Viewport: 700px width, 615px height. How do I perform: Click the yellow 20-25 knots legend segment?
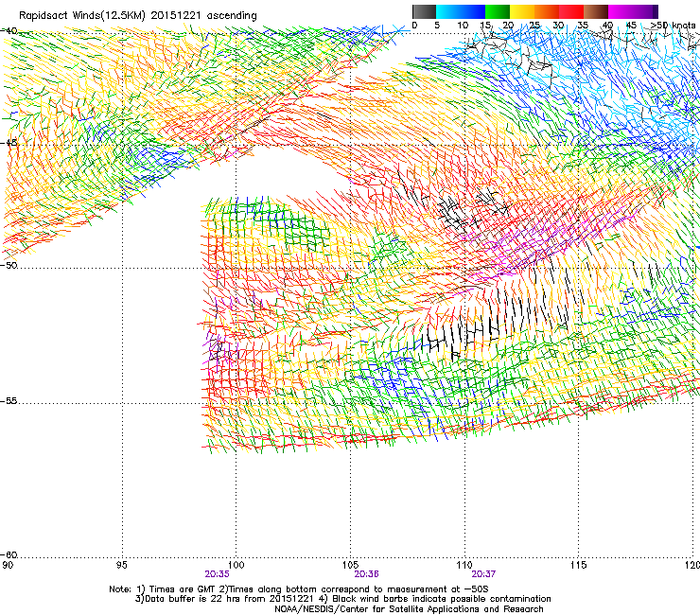coord(522,11)
